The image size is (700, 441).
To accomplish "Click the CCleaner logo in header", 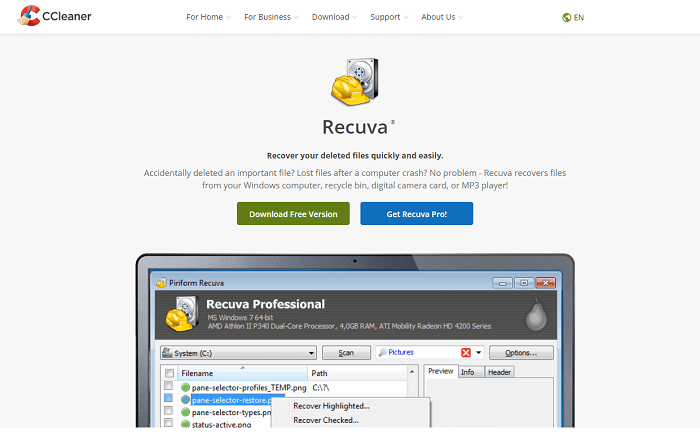I will click(54, 16).
